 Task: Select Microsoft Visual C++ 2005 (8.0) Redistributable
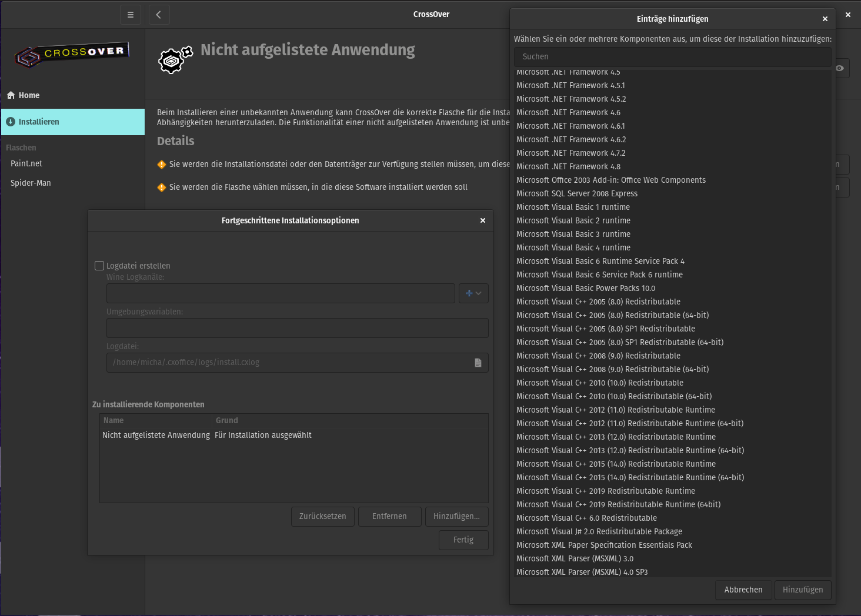pos(673,302)
